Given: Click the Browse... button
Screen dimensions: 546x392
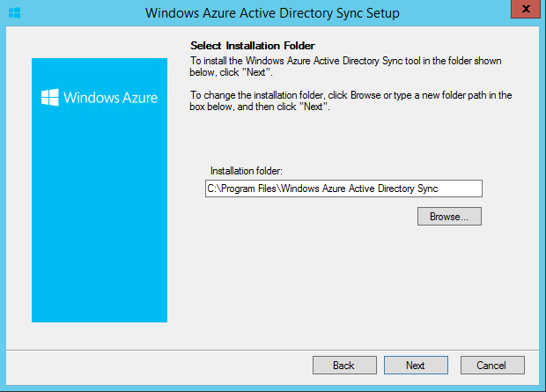Looking at the screenshot, I should (x=449, y=217).
